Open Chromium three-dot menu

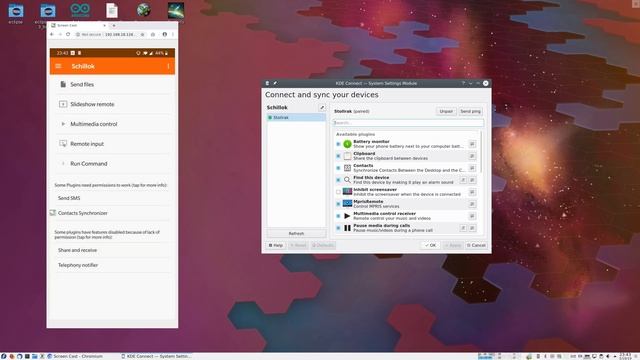[x=173, y=35]
